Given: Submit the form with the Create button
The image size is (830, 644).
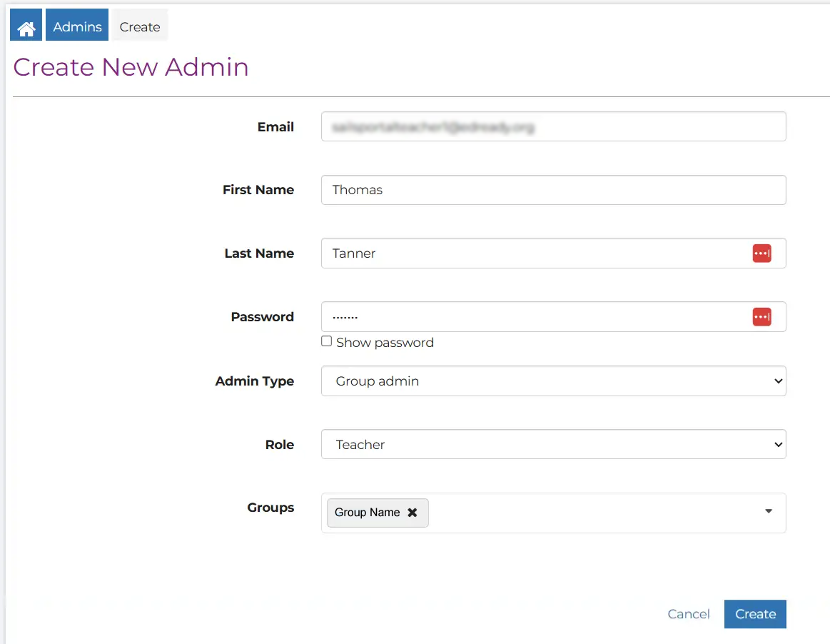Looking at the screenshot, I should [x=754, y=614].
